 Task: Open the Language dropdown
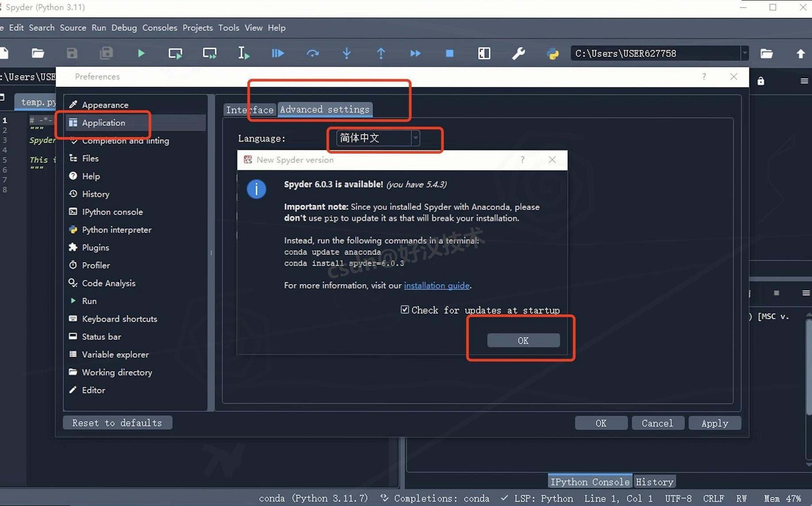(x=415, y=138)
